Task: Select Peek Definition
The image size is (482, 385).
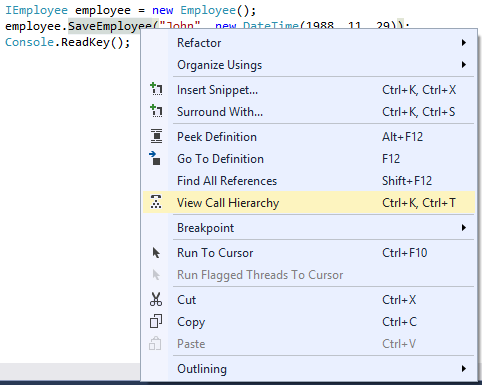Action: click(x=309, y=137)
